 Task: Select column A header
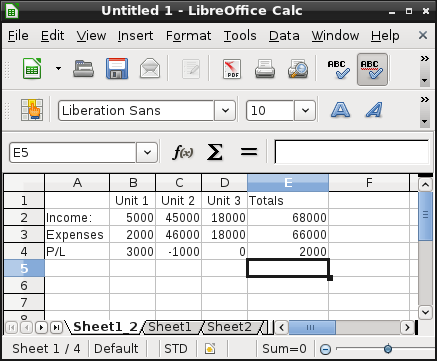coord(77,183)
